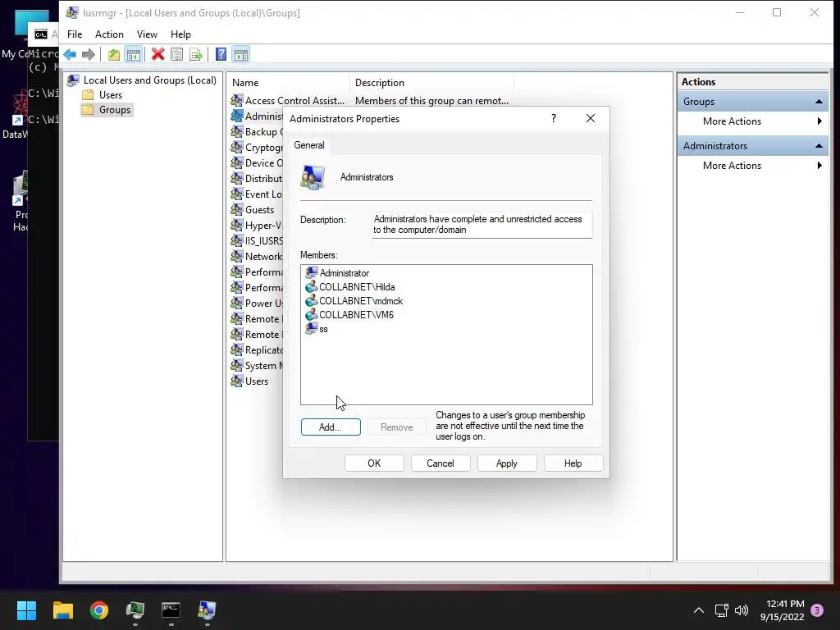Select the IIS_IUSRS group row
Image resolution: width=840 pixels, height=630 pixels.
(257, 240)
